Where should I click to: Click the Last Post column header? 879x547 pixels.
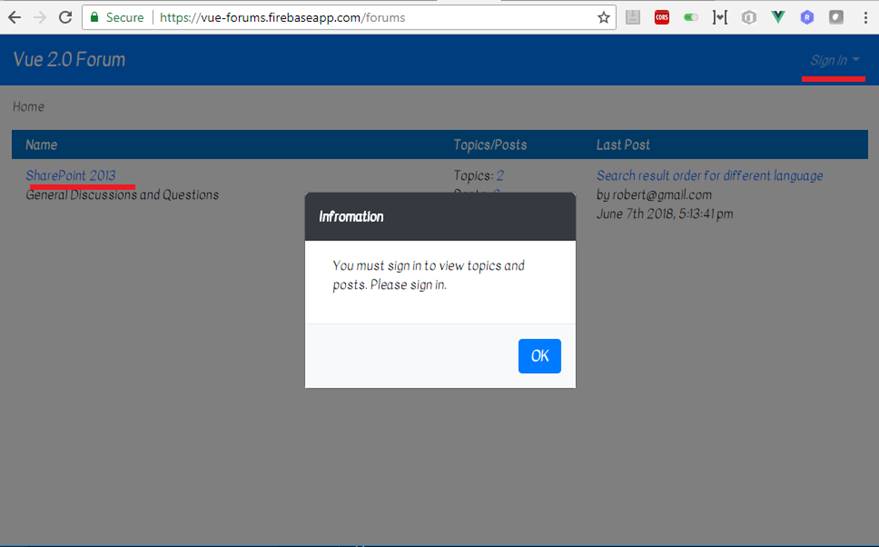click(x=623, y=145)
